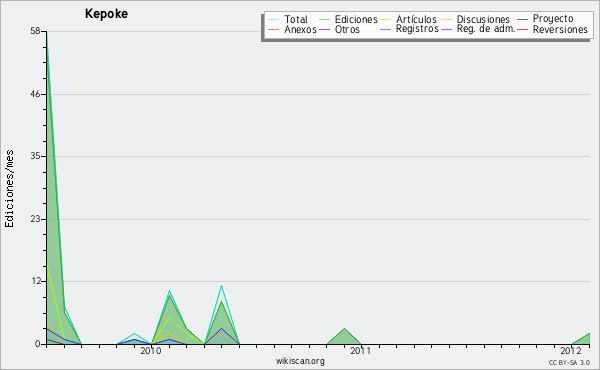600x370 pixels.
Task: Click the 58 y-axis value
Action: 35,31
